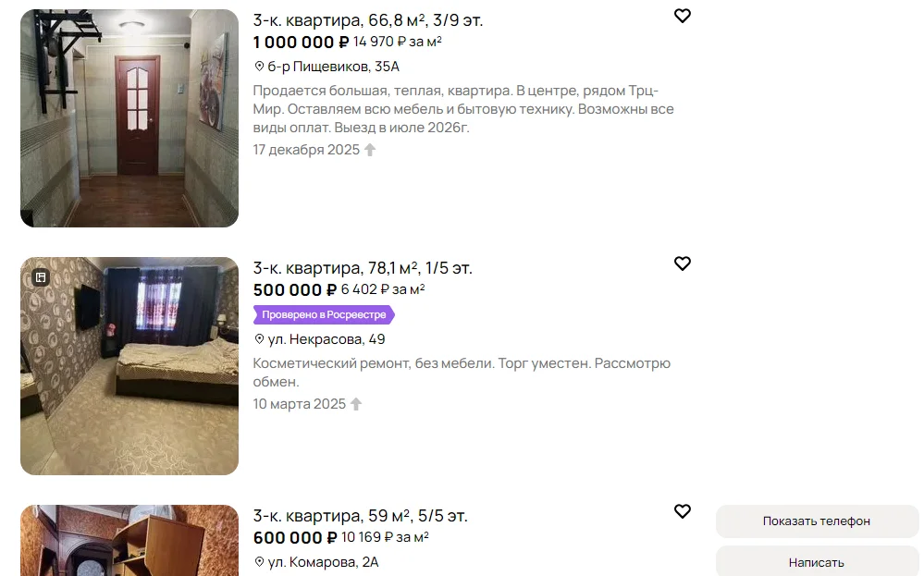924x576 pixels.
Task: Click address ул. Некрасова, 49
Action: (326, 339)
